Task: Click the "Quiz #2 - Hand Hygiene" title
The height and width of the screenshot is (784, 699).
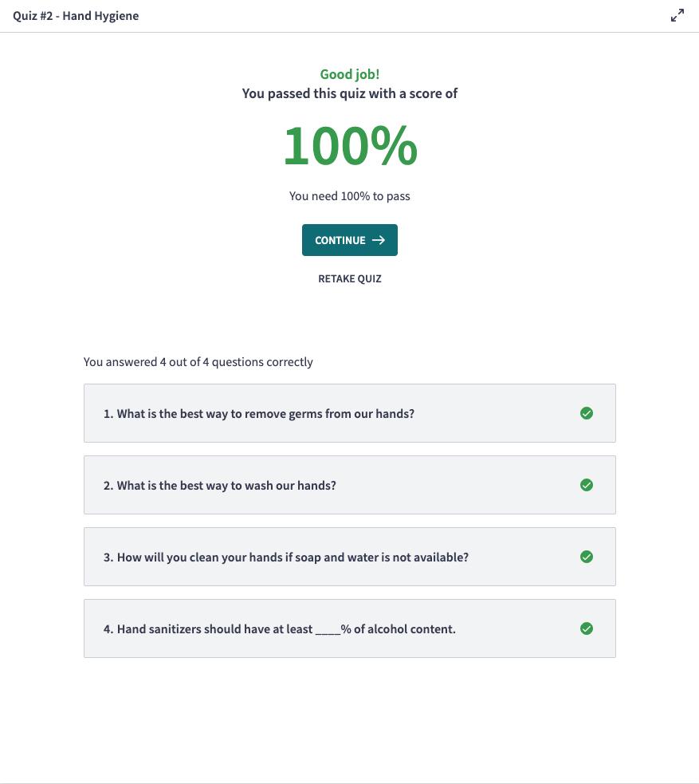Action: click(x=76, y=16)
